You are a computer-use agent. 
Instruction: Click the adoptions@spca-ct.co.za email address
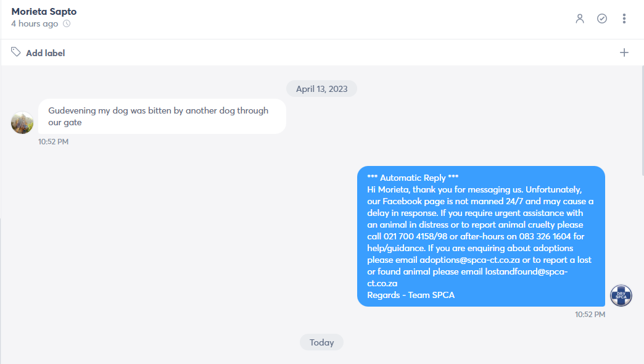click(x=469, y=260)
